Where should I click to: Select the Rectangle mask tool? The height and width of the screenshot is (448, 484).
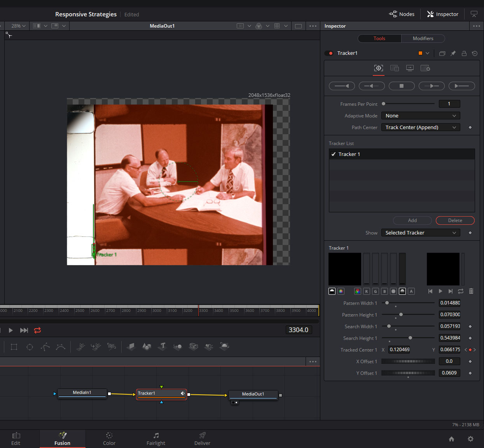14,347
